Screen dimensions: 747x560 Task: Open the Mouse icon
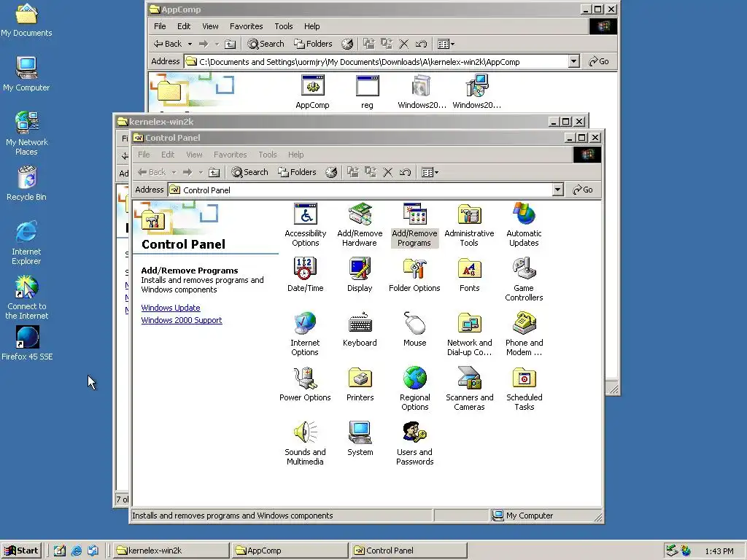[x=414, y=329]
